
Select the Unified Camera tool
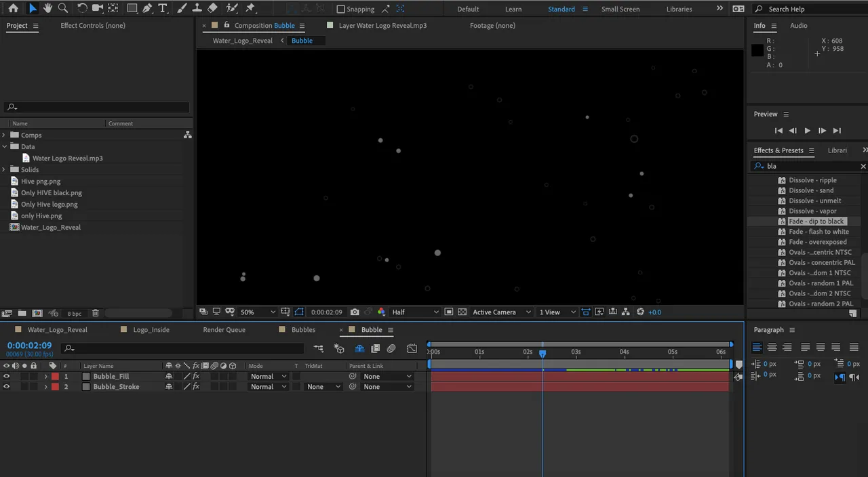click(98, 8)
